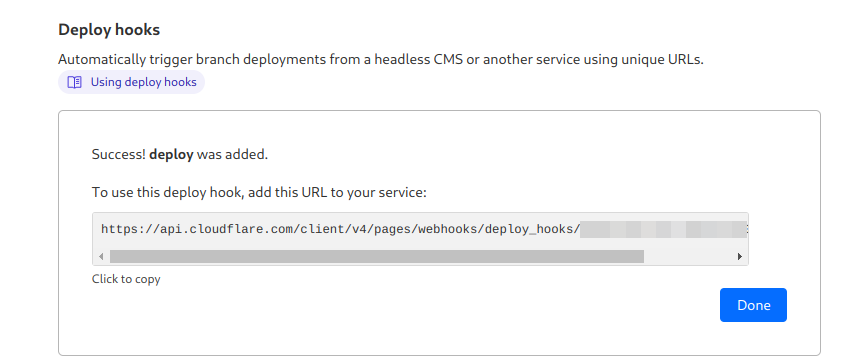
Task: Click the 'Success! deploy was added.' message
Action: [x=180, y=155]
